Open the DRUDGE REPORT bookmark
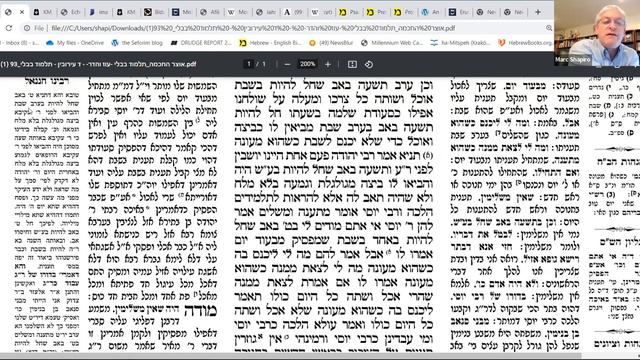Image resolution: width=640 pixels, height=360 pixels. click(x=201, y=42)
